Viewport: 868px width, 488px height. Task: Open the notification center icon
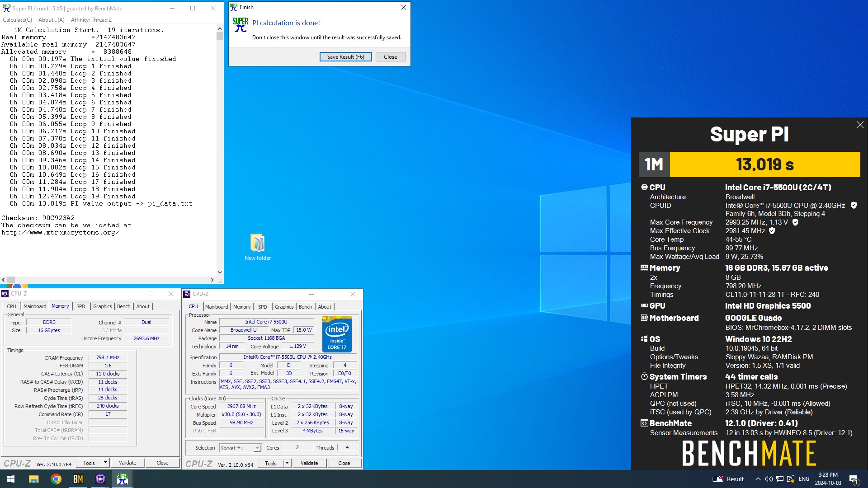pyautogui.click(x=854, y=479)
